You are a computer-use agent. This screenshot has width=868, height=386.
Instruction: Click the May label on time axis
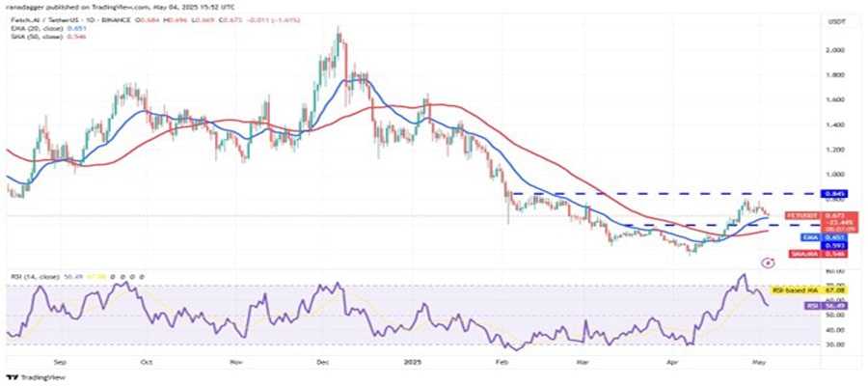(758, 363)
